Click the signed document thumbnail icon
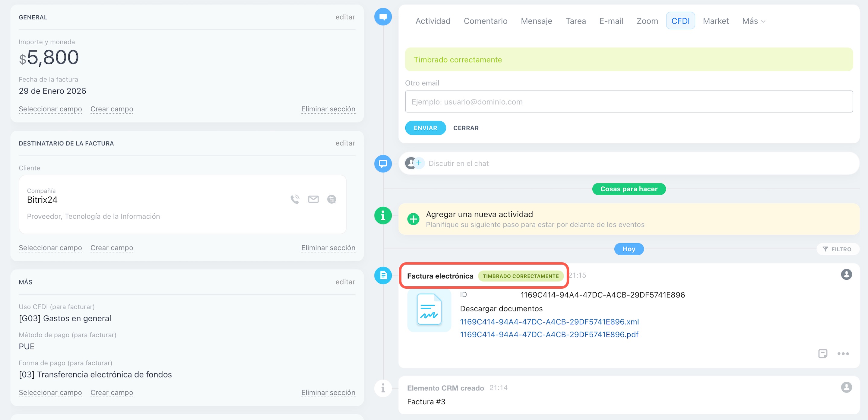Screen dimensions: 868x420 tap(429, 310)
